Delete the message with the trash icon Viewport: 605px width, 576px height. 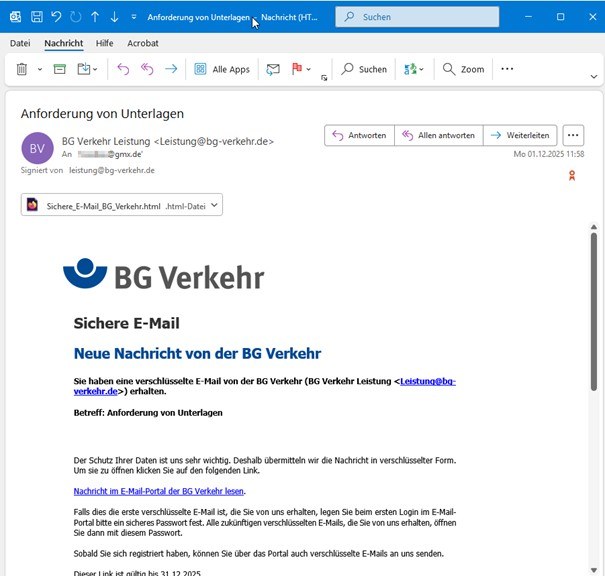tap(22, 69)
